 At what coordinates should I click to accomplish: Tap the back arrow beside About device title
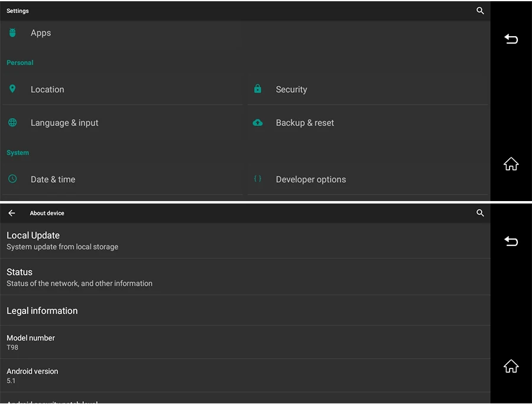[12, 213]
